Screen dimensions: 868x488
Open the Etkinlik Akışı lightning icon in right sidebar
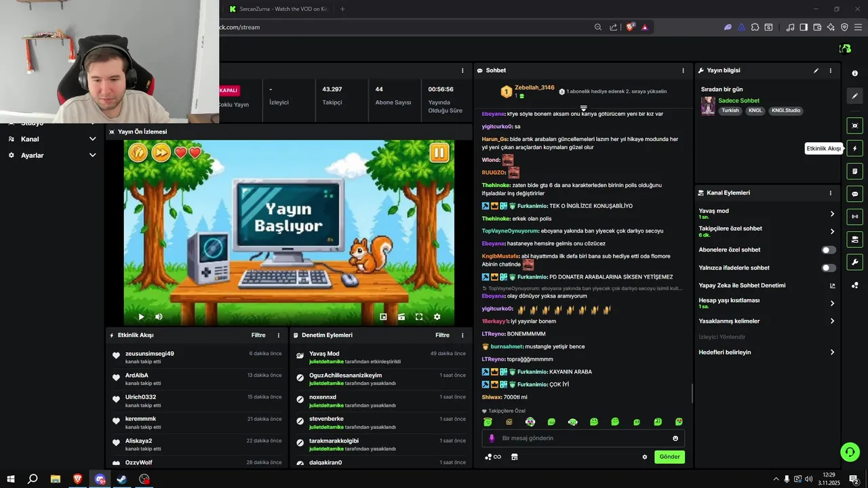(854, 148)
